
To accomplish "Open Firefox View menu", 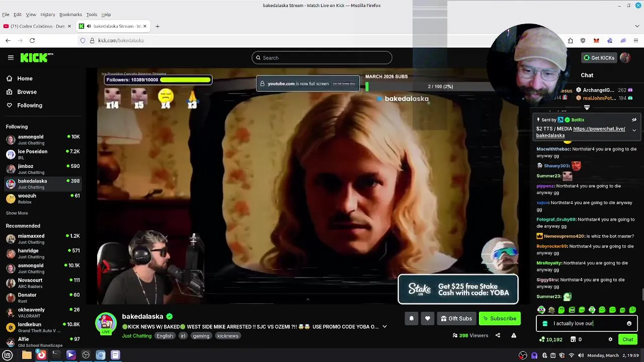I will tap(31, 15).
